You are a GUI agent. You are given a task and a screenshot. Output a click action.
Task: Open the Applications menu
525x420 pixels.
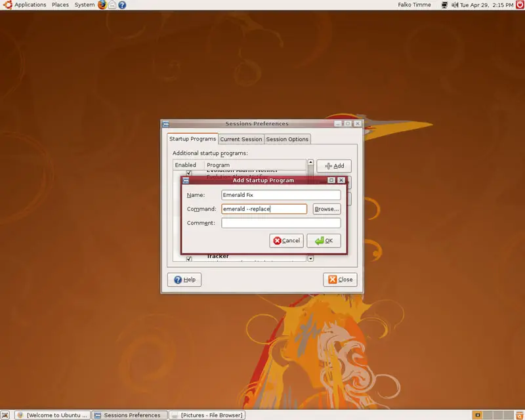[30, 5]
